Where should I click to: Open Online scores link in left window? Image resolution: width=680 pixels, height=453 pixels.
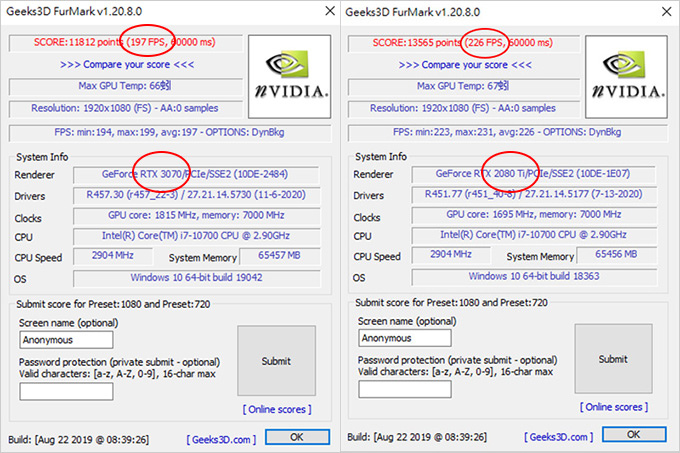(277, 409)
